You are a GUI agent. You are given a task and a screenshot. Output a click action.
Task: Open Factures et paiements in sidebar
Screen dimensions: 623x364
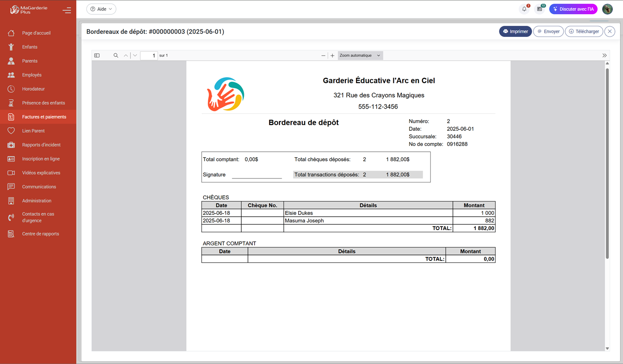point(44,117)
